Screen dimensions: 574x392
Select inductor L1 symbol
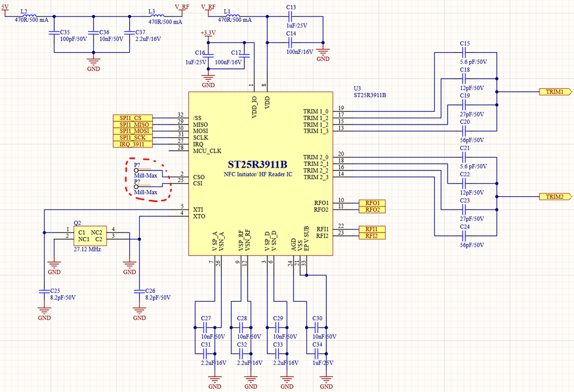[233, 15]
